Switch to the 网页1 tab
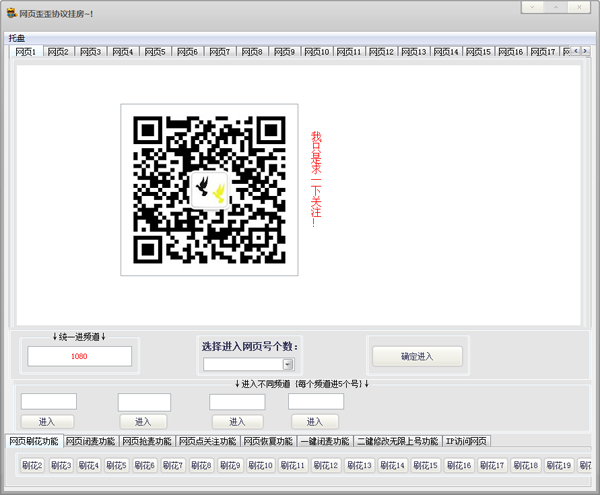 tap(26, 52)
